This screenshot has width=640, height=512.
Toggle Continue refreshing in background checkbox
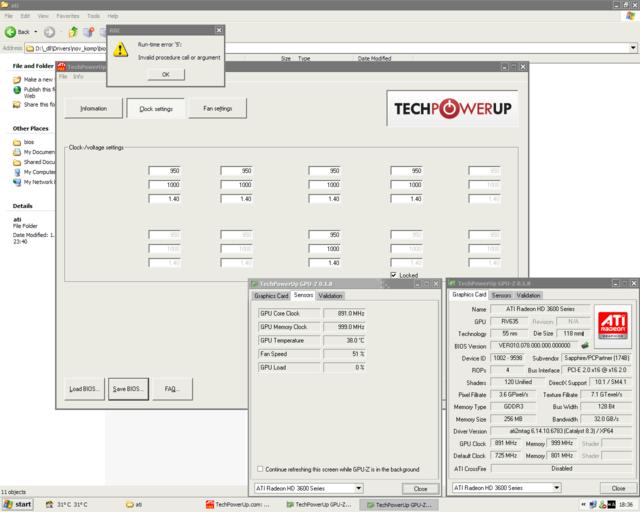coord(260,469)
